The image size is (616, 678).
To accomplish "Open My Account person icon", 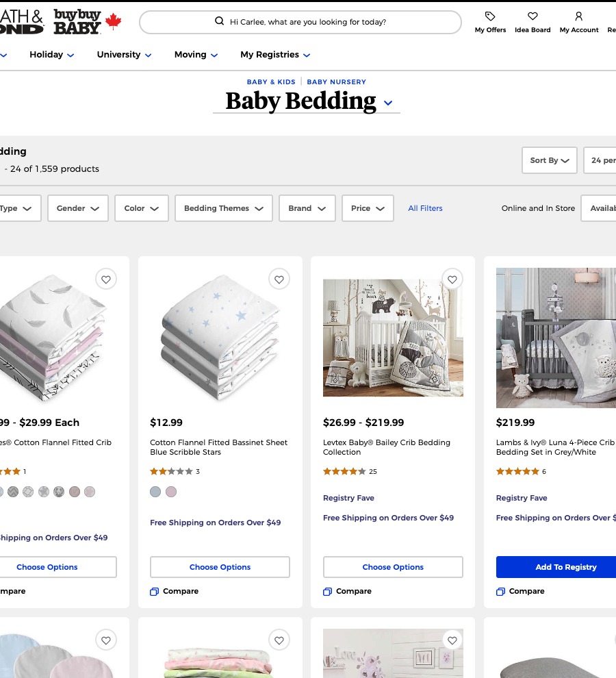I will click(579, 16).
